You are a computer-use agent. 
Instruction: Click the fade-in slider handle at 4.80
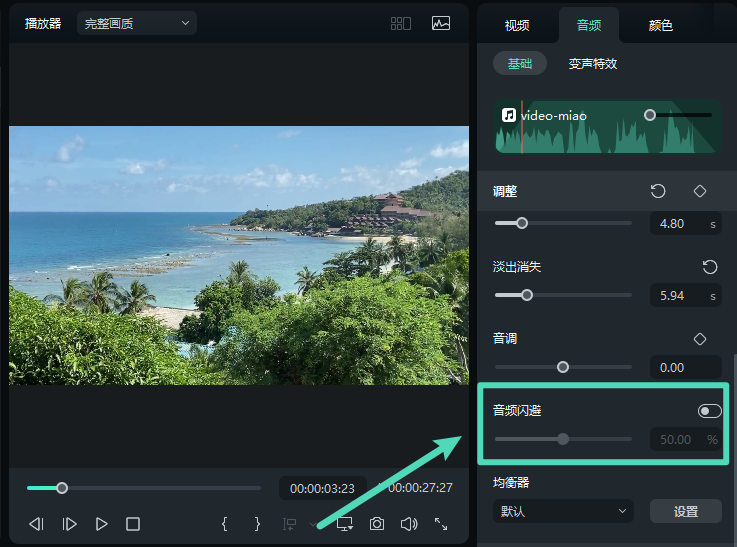[x=522, y=223]
